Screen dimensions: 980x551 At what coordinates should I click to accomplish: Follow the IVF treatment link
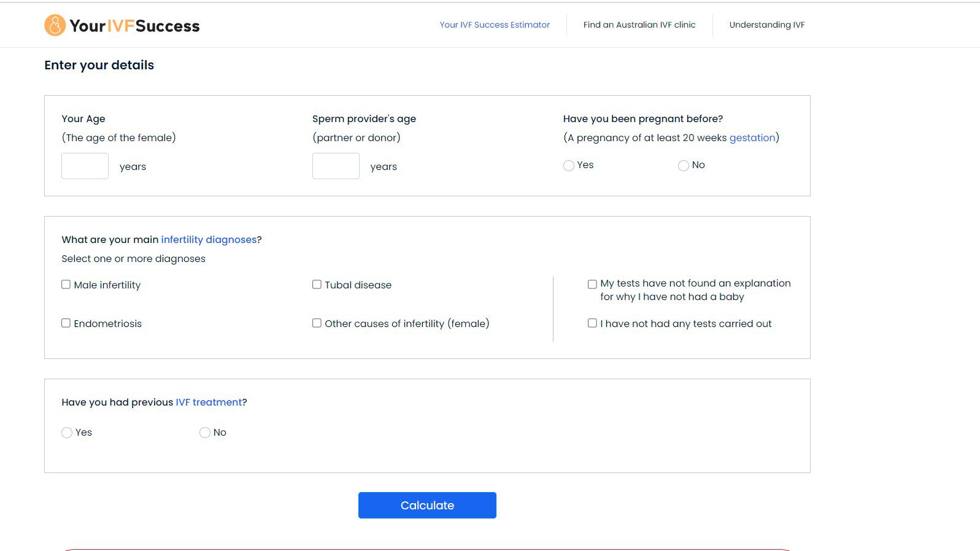tap(209, 403)
